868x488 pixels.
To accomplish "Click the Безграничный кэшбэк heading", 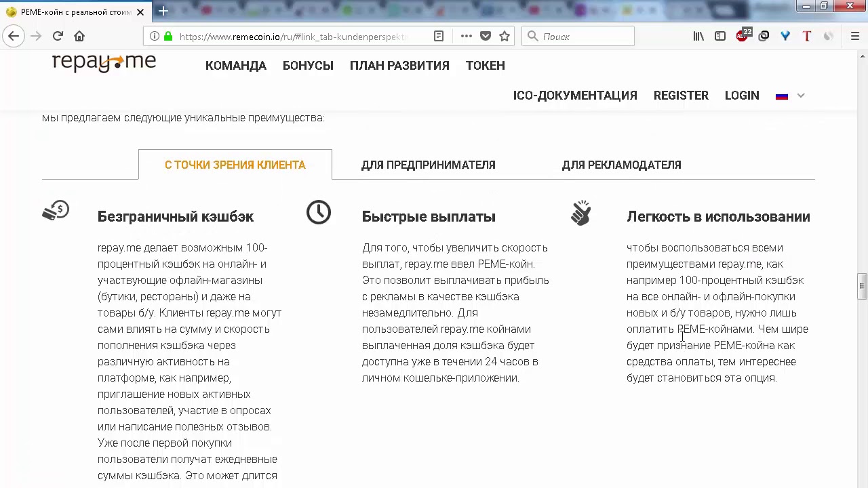I will (x=176, y=217).
